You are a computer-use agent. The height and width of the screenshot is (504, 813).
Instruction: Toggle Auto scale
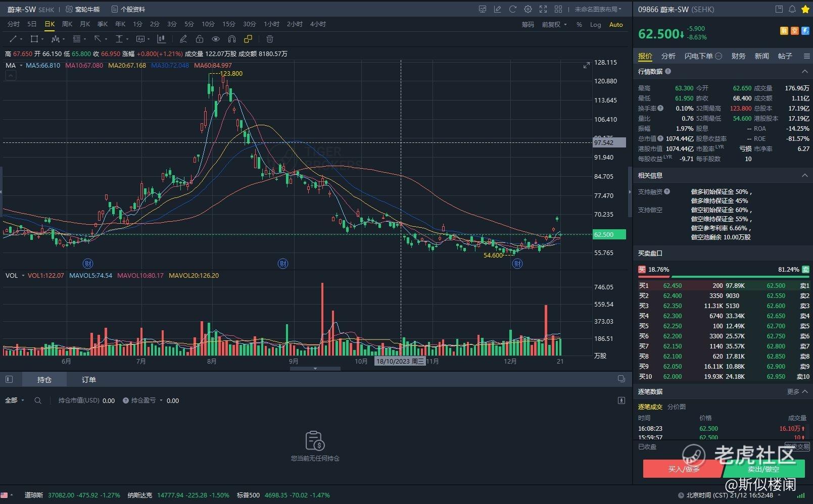click(x=616, y=24)
